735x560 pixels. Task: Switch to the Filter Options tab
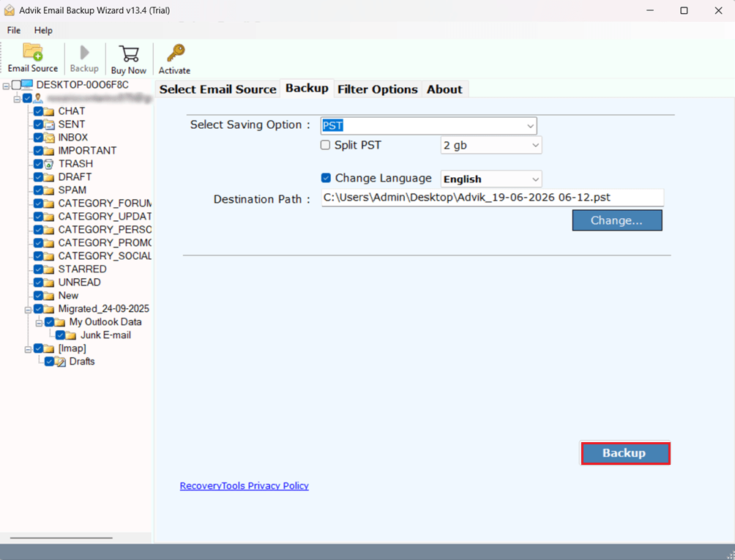377,89
